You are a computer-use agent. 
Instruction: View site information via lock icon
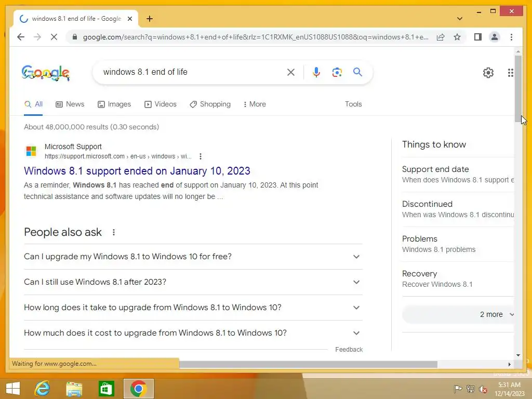click(75, 37)
